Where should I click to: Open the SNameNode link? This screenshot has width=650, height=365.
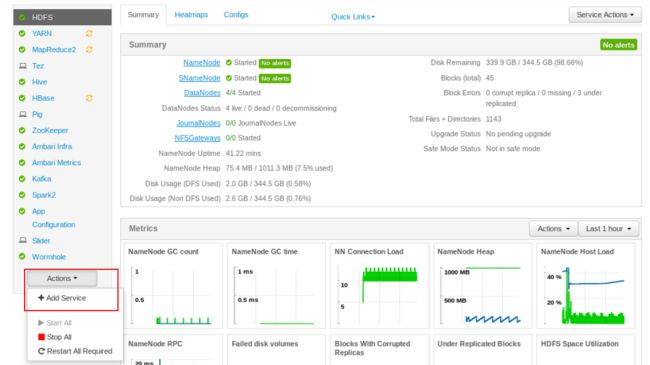coord(199,78)
